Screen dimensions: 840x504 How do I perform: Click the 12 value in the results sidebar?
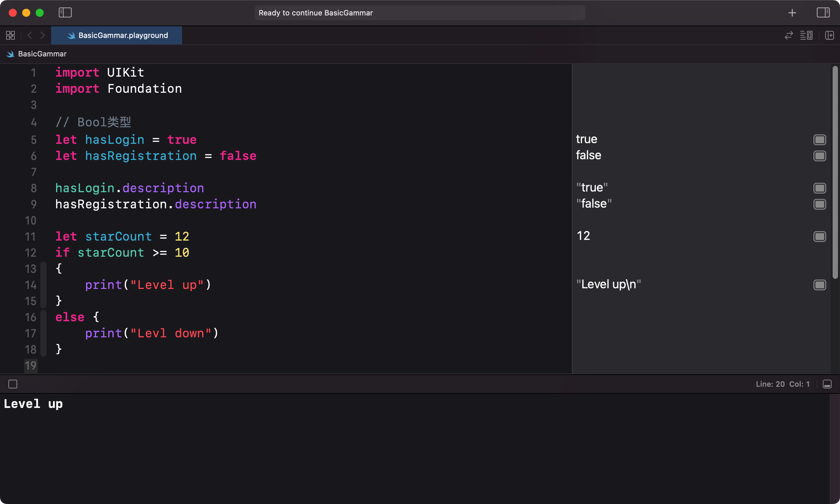tap(583, 236)
